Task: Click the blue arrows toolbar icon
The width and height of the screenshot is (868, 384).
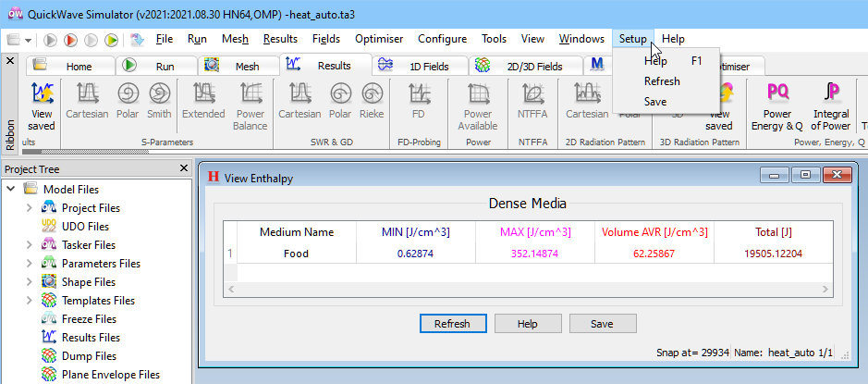Action: pos(137,40)
